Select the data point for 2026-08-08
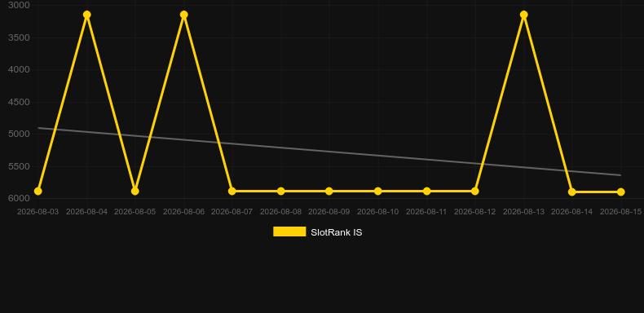Screen dimensions: 644x313 (x=281, y=191)
